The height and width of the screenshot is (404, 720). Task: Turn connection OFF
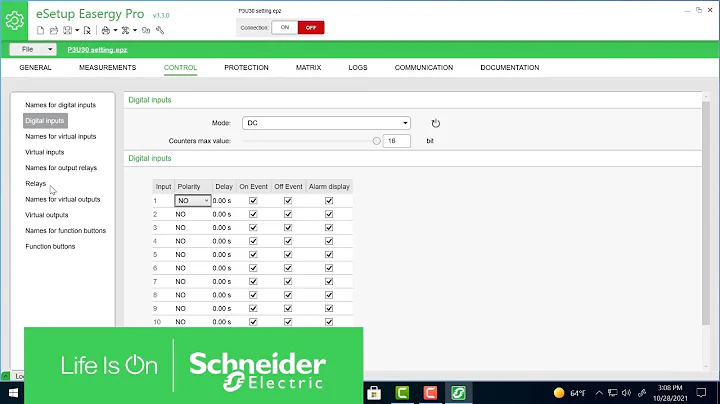pos(311,28)
